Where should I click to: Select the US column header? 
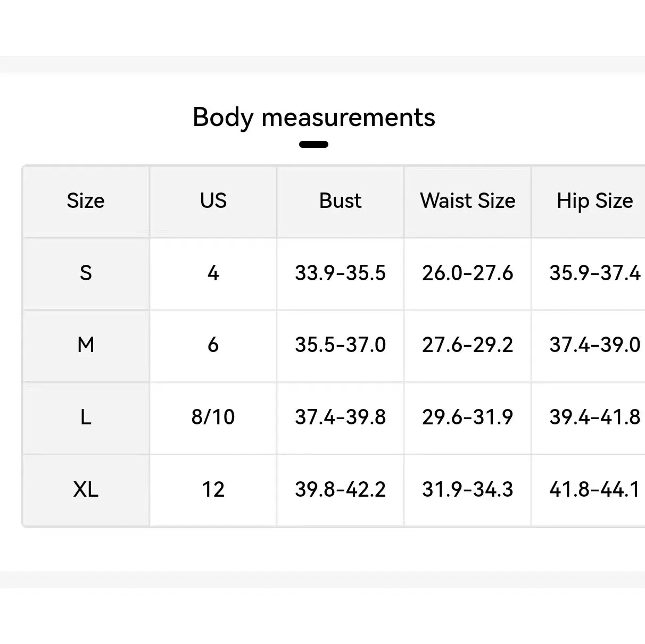(213, 201)
